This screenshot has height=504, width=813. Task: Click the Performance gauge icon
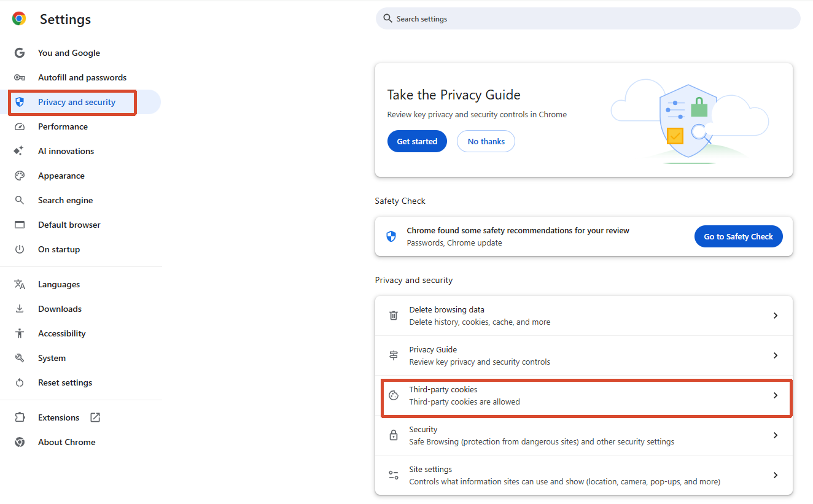pos(20,126)
